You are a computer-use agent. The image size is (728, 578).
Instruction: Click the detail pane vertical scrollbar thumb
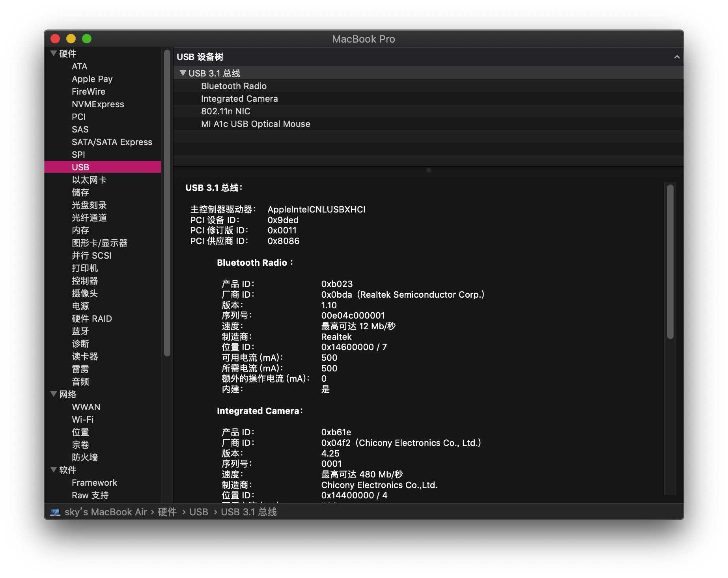pos(670,262)
